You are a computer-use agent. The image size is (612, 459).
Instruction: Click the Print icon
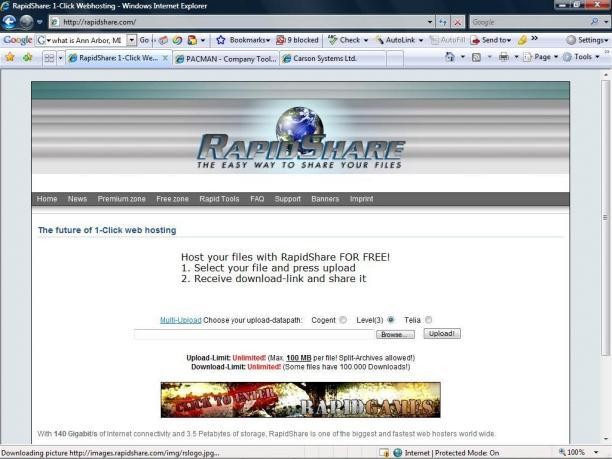pos(504,57)
